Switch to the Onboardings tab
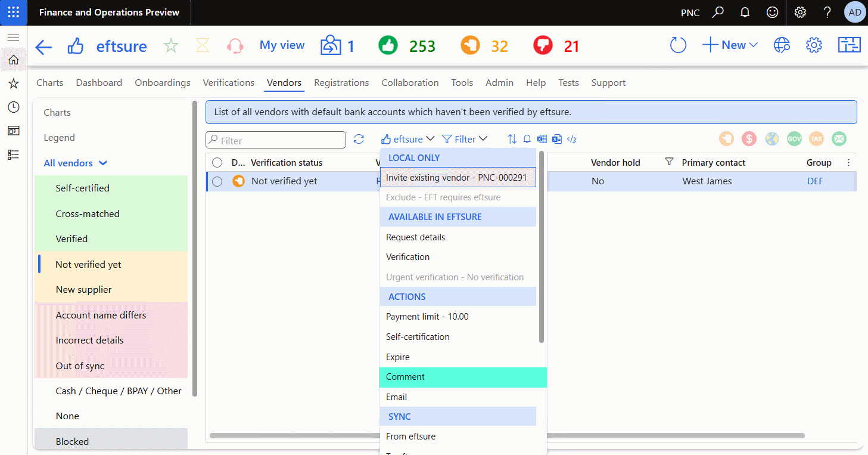The height and width of the screenshot is (455, 868). (x=163, y=83)
